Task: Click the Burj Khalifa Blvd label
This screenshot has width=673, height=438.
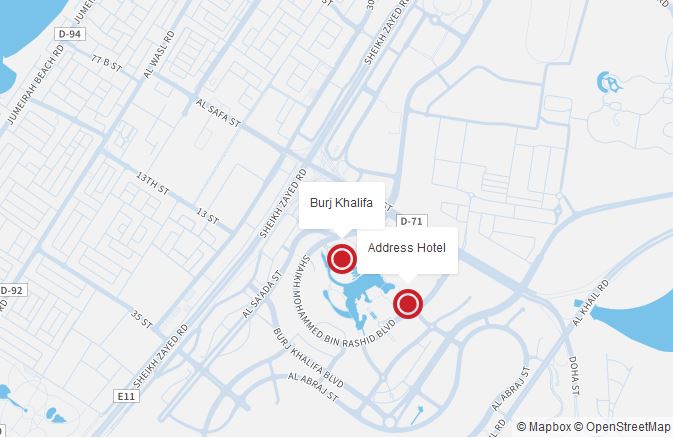Action: pyautogui.click(x=308, y=358)
